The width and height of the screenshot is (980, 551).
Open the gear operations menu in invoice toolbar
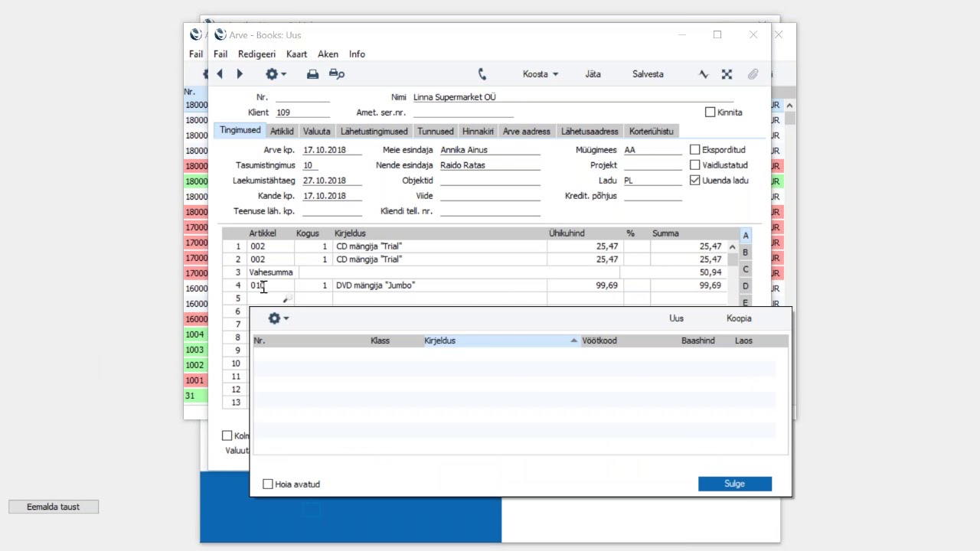(276, 74)
